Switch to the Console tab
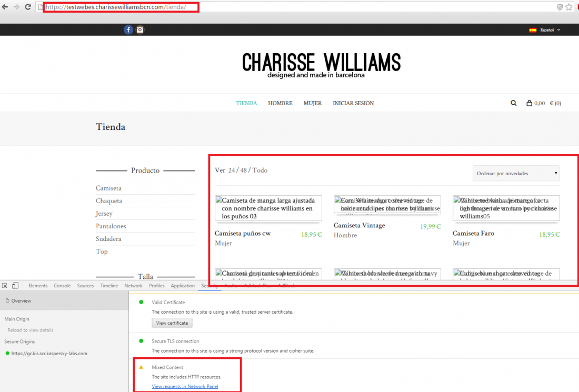The image size is (579, 392). click(62, 286)
